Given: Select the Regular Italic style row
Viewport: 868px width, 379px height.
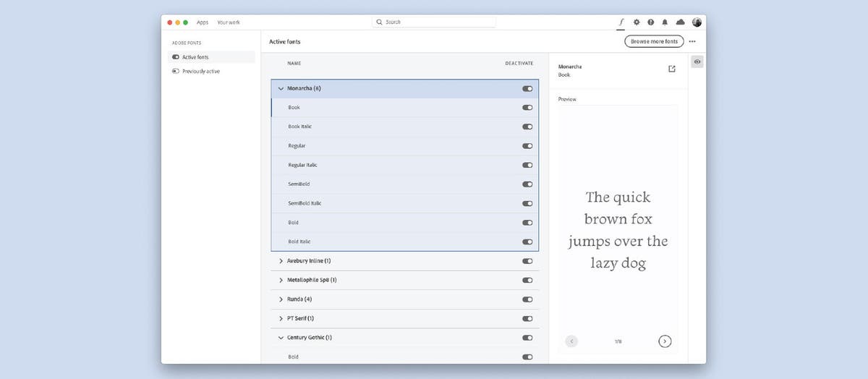Looking at the screenshot, I should click(x=405, y=165).
